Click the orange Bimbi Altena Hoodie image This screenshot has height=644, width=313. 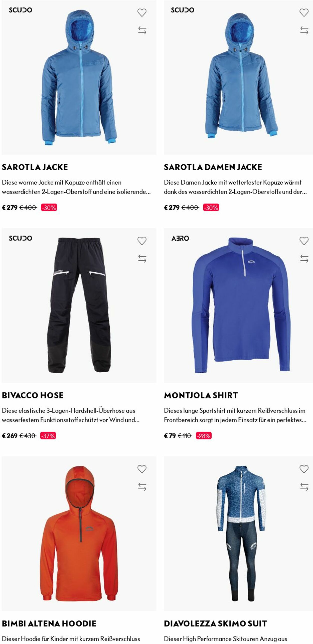pos(79,534)
